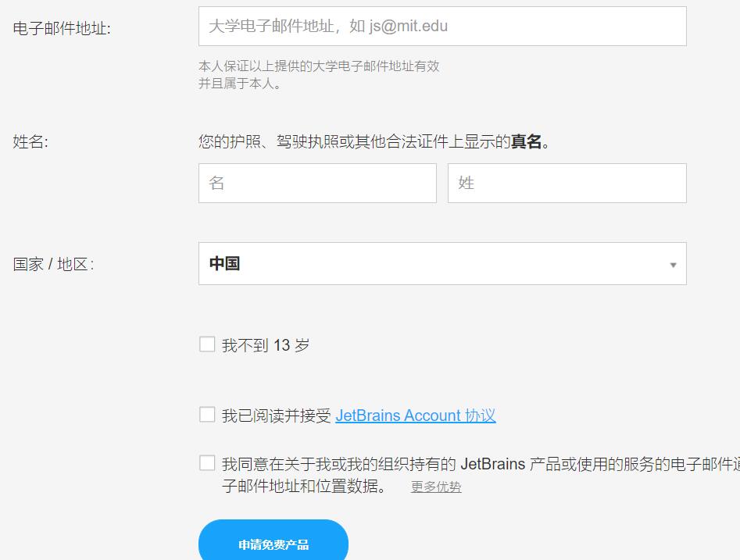The width and height of the screenshot is (740, 560).
Task: Open the JetBrains Account 协议 link
Action: (415, 416)
